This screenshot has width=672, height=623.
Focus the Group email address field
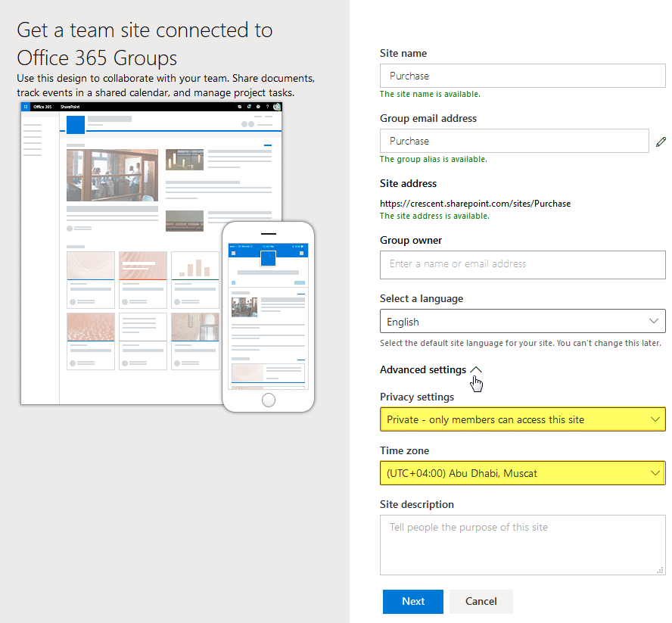click(x=515, y=141)
